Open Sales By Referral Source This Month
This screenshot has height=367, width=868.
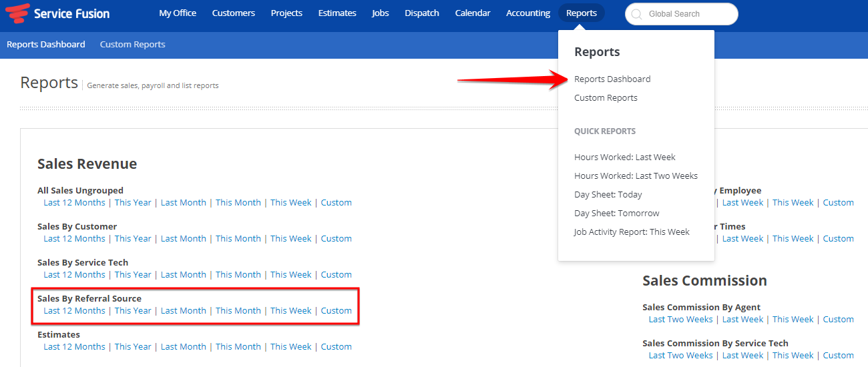[x=238, y=311]
